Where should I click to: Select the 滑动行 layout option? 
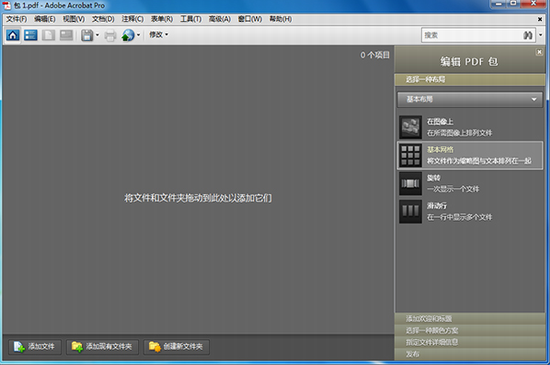(x=470, y=211)
